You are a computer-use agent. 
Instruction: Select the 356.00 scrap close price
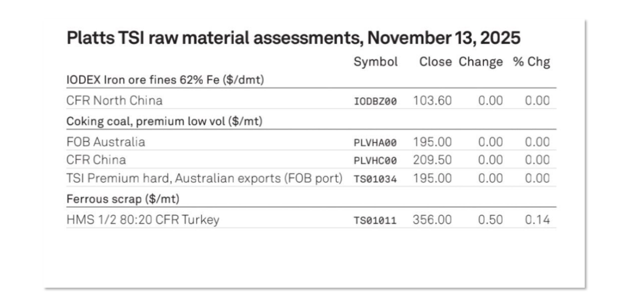tap(432, 220)
